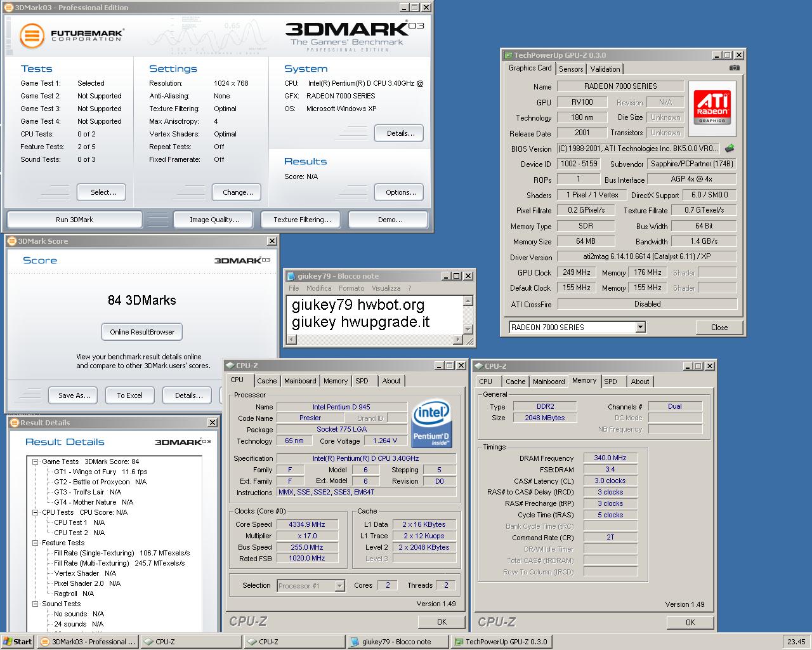812x650 pixels.
Task: Click the Result Details window title icon
Action: tap(14, 423)
